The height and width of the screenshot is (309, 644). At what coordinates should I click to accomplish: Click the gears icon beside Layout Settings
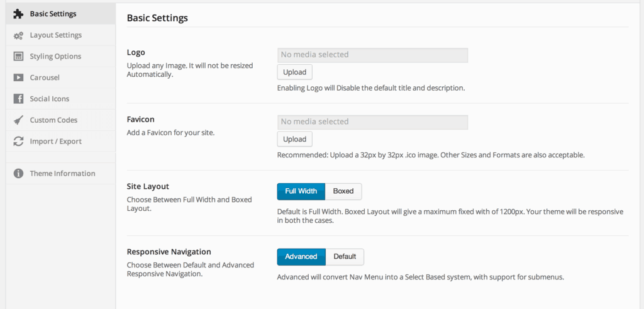point(18,35)
